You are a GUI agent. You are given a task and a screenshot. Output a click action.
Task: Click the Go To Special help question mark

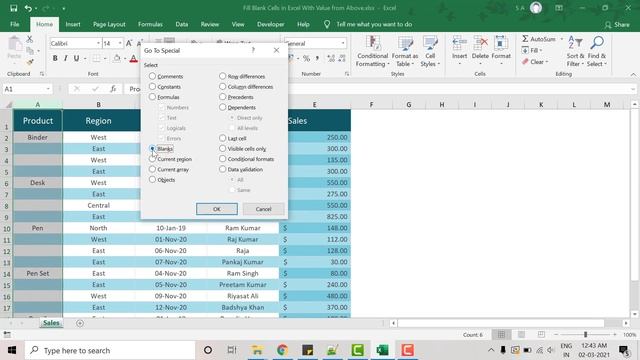(x=253, y=50)
